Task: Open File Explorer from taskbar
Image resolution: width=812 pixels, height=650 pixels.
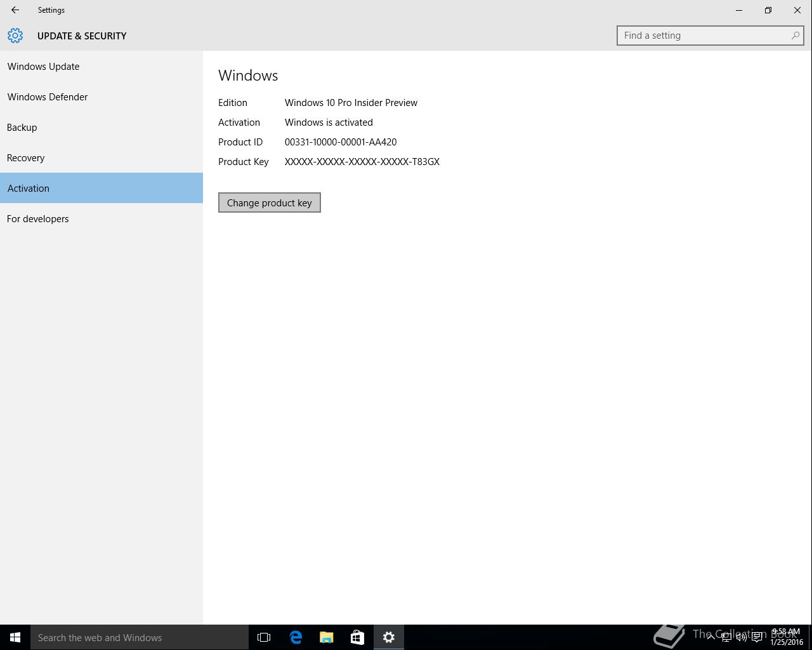Action: (327, 637)
